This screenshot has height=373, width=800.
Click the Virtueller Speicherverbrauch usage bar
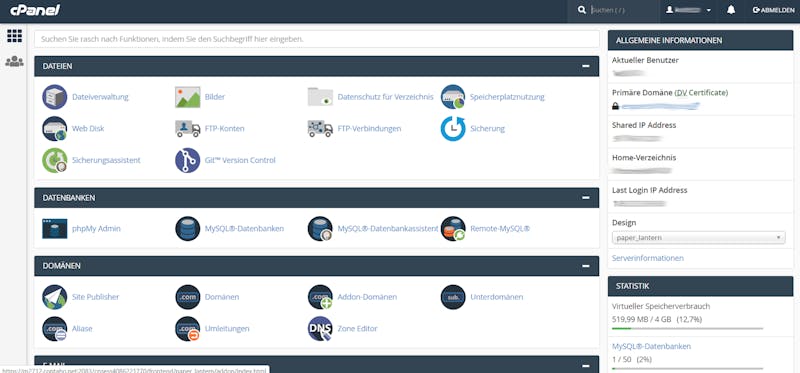(688, 329)
